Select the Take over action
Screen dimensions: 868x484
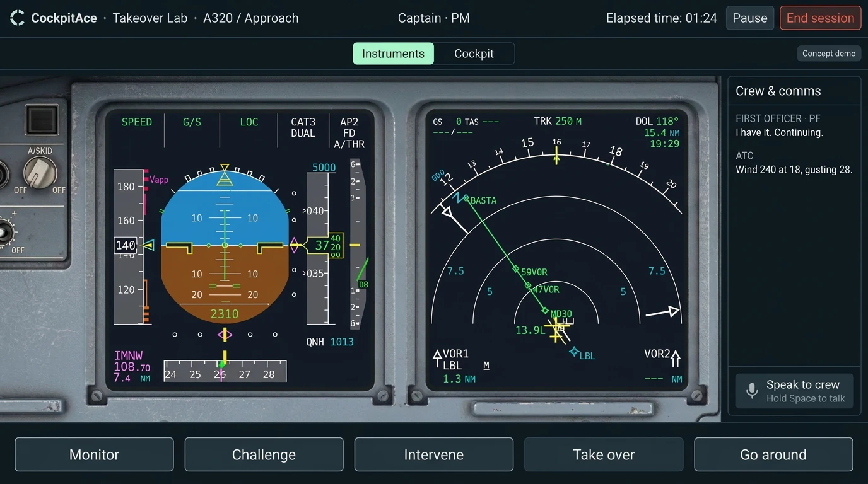pos(604,454)
